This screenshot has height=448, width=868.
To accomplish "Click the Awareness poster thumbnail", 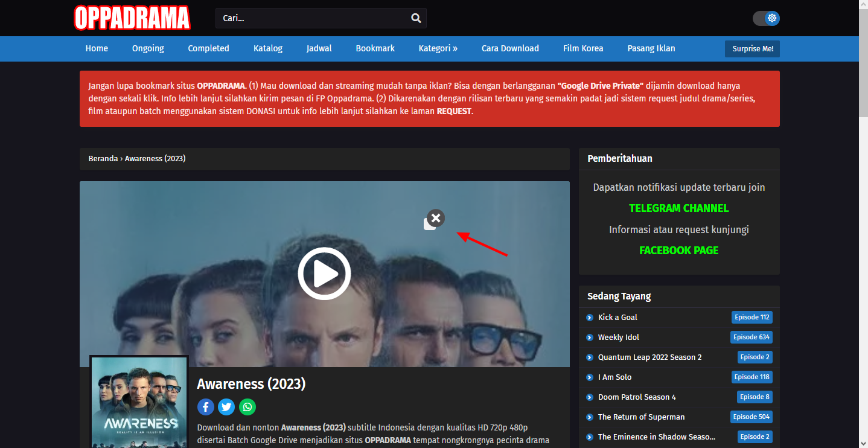I will 139,402.
